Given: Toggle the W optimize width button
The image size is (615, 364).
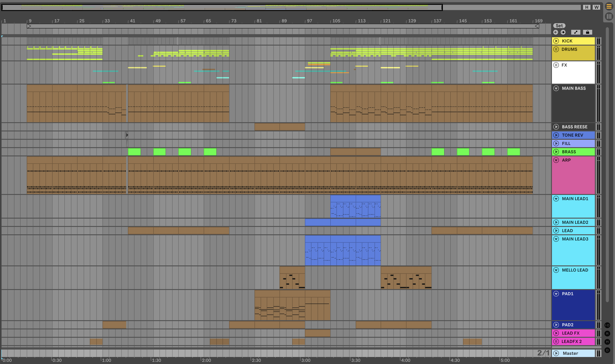Looking at the screenshot, I should click(596, 7).
